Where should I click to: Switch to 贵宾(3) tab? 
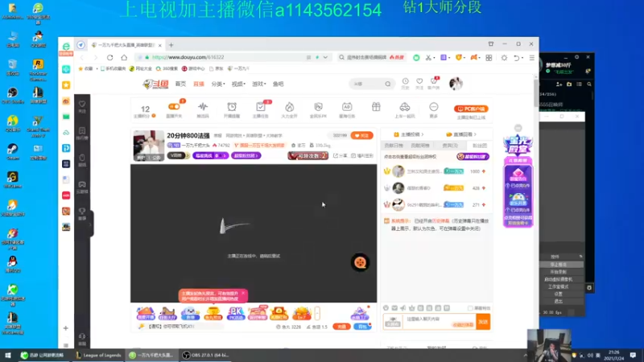450,146
